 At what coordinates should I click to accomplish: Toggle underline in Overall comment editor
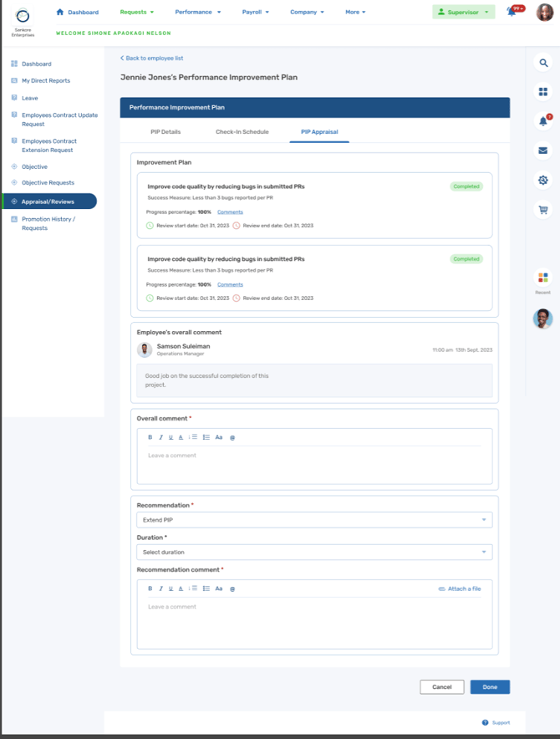coord(171,437)
